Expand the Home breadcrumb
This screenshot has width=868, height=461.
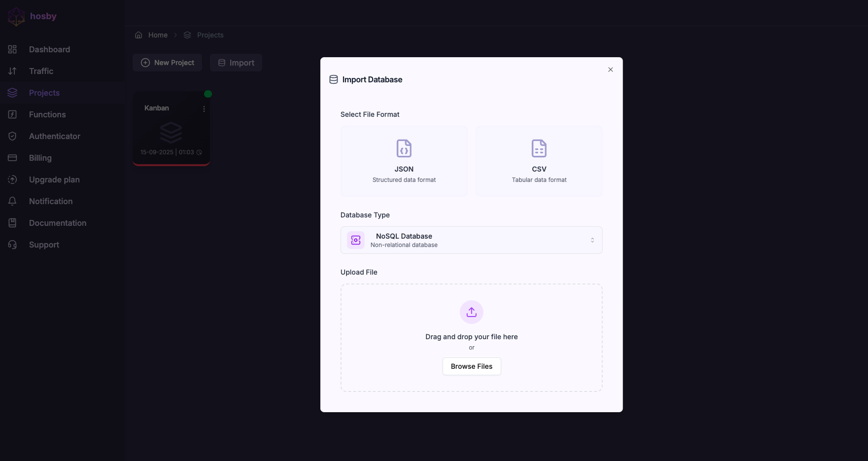(157, 35)
